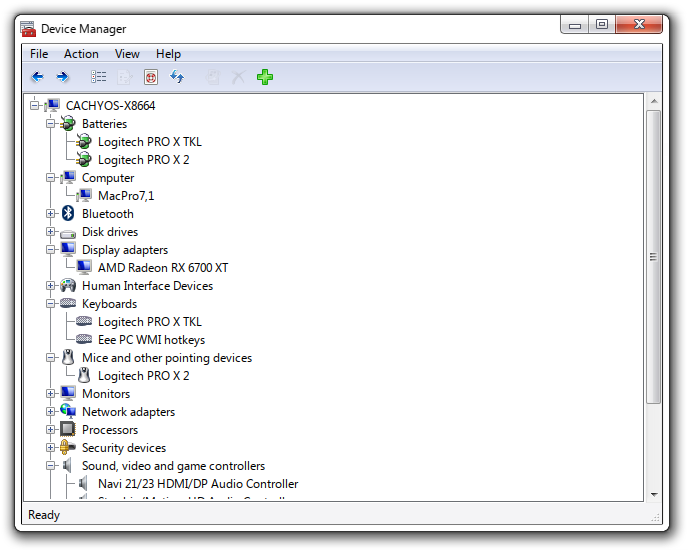Screen dimensions: 690x552
Task: Click the Network adapters category icon
Action: [68, 411]
